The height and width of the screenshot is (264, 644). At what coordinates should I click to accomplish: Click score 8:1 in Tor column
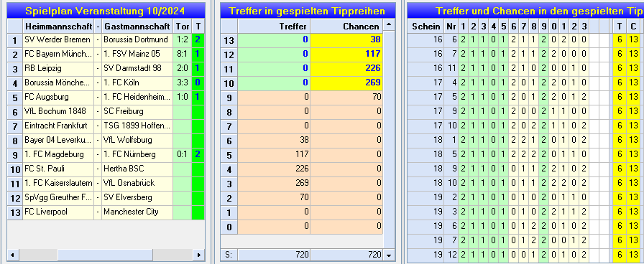click(183, 54)
